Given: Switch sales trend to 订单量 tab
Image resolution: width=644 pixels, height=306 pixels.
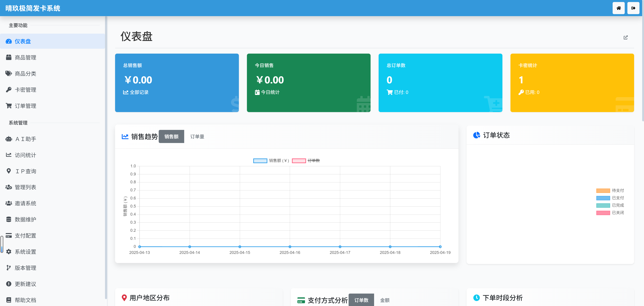Looking at the screenshot, I should tap(197, 136).
